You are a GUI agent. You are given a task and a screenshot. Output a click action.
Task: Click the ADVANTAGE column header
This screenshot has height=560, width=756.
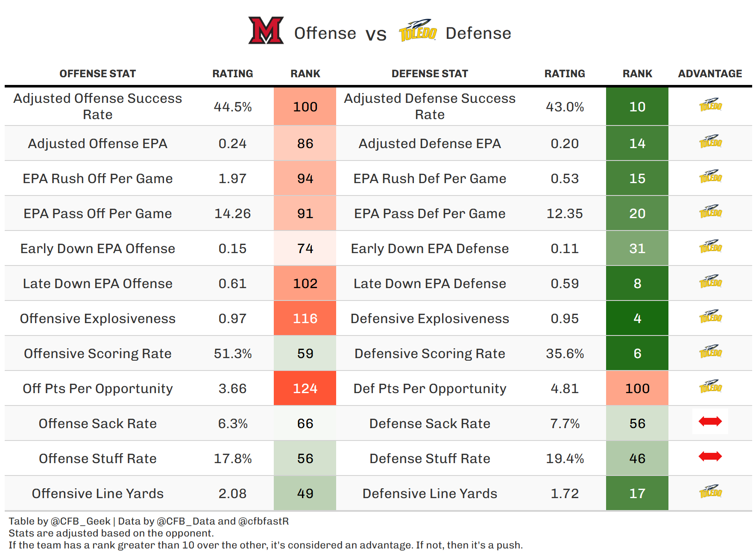tap(710, 74)
